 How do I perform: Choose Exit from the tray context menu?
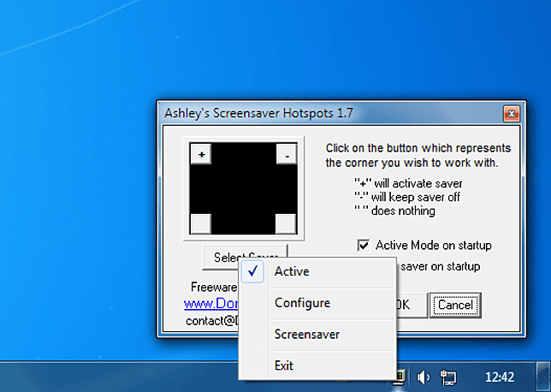click(284, 365)
